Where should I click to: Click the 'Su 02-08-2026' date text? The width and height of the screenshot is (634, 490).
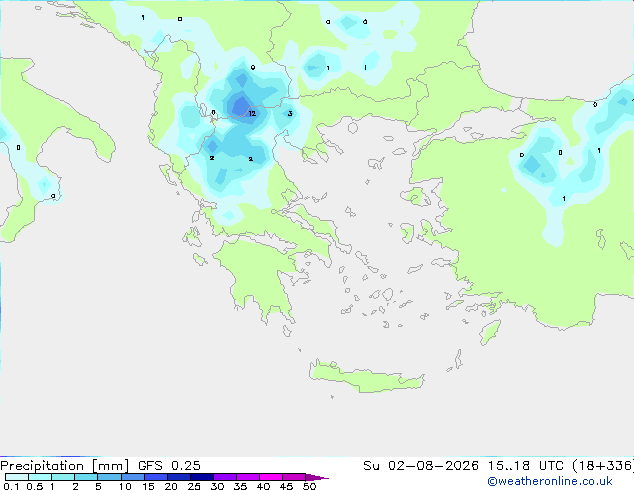[x=421, y=466]
